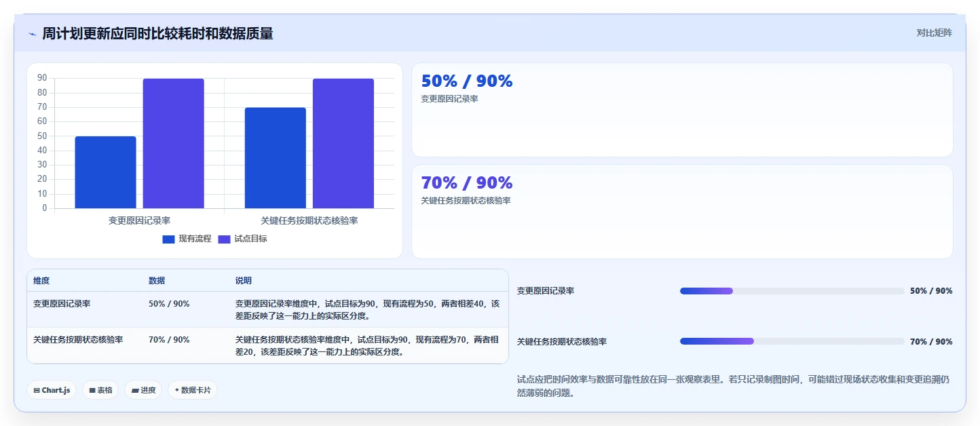Click the 70% / 90% label beside progress bar
Viewport: 980px width, 426px height.
pos(931,342)
